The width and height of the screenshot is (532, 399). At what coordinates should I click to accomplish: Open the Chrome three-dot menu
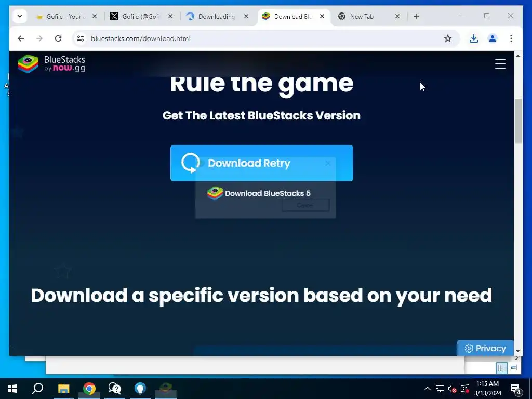(511, 38)
